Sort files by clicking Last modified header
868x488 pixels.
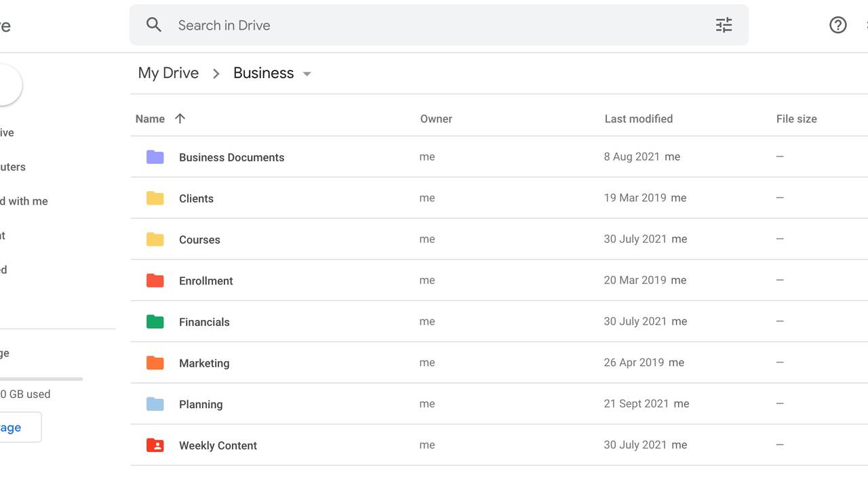pyautogui.click(x=638, y=118)
